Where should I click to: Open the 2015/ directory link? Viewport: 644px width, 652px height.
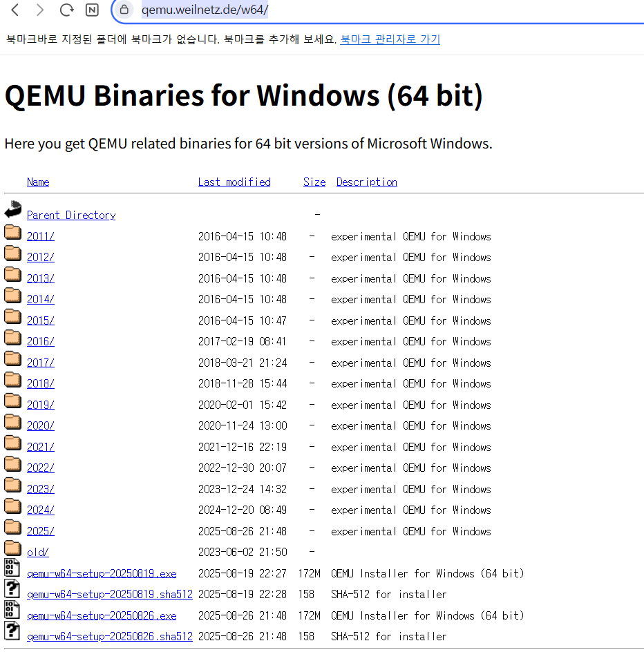(x=40, y=320)
